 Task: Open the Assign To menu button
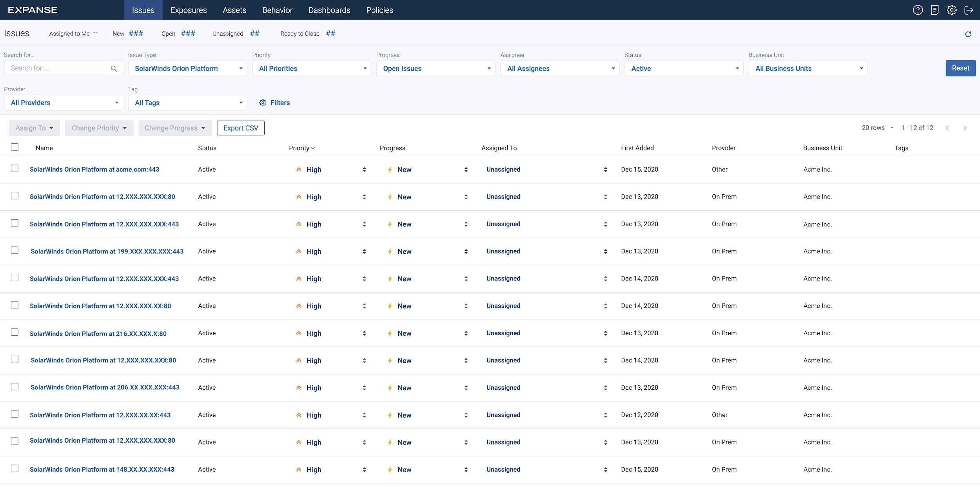[x=34, y=128]
